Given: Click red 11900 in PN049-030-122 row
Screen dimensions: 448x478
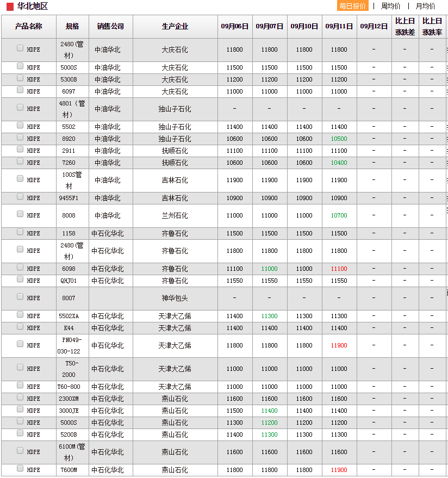Looking at the screenshot, I should pos(339,345).
